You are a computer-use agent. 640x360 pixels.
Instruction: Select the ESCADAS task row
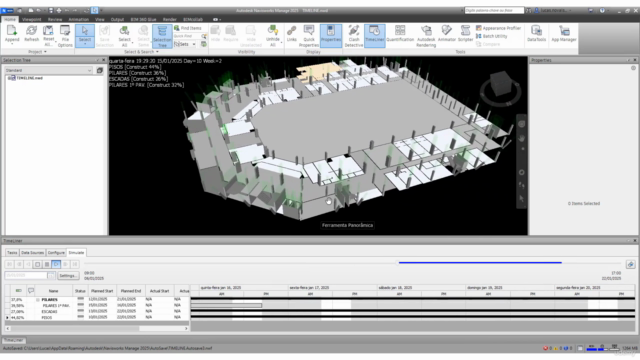point(97,311)
